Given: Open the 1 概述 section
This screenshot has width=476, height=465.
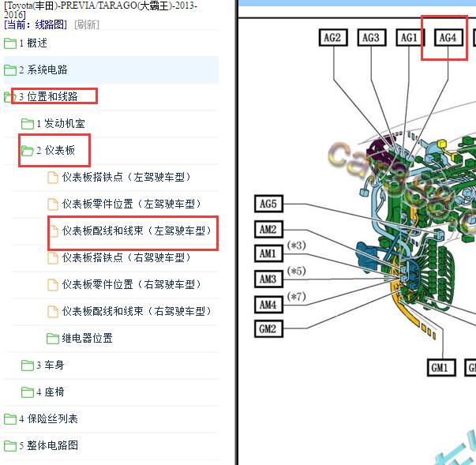Looking at the screenshot, I should (x=33, y=43).
